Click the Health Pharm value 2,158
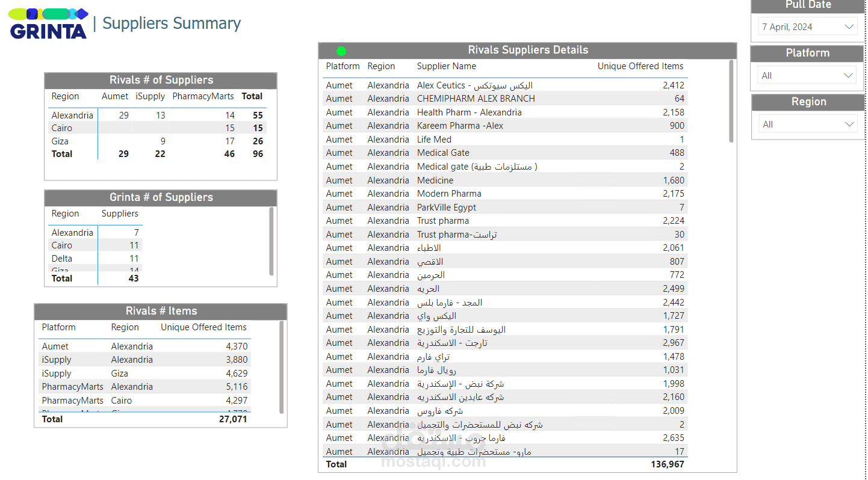The height and width of the screenshot is (480, 868). [x=674, y=112]
